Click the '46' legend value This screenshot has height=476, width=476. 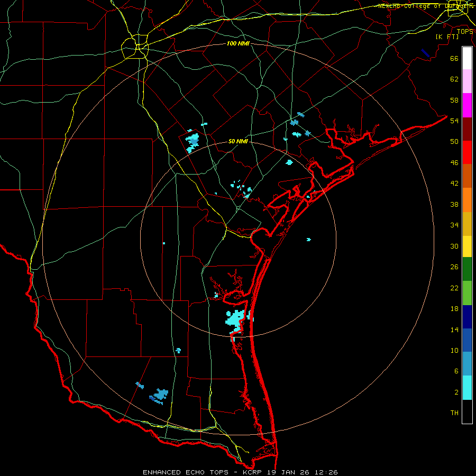(x=454, y=163)
